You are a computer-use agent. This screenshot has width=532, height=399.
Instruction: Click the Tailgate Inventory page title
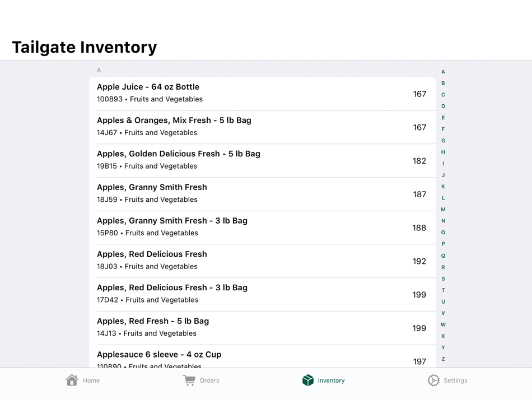[x=84, y=47]
